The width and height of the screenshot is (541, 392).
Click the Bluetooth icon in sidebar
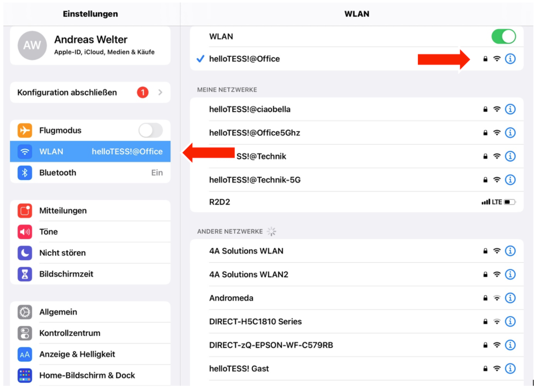point(25,173)
